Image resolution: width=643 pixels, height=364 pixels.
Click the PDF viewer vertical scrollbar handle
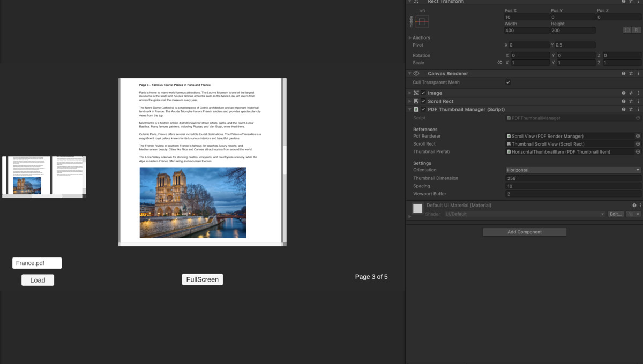(285, 161)
